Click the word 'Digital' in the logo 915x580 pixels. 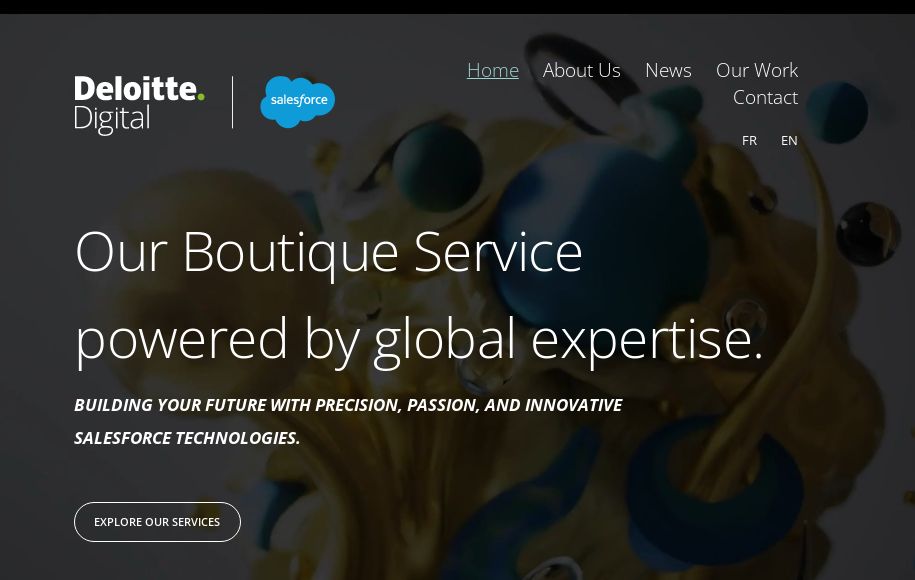tap(112, 117)
